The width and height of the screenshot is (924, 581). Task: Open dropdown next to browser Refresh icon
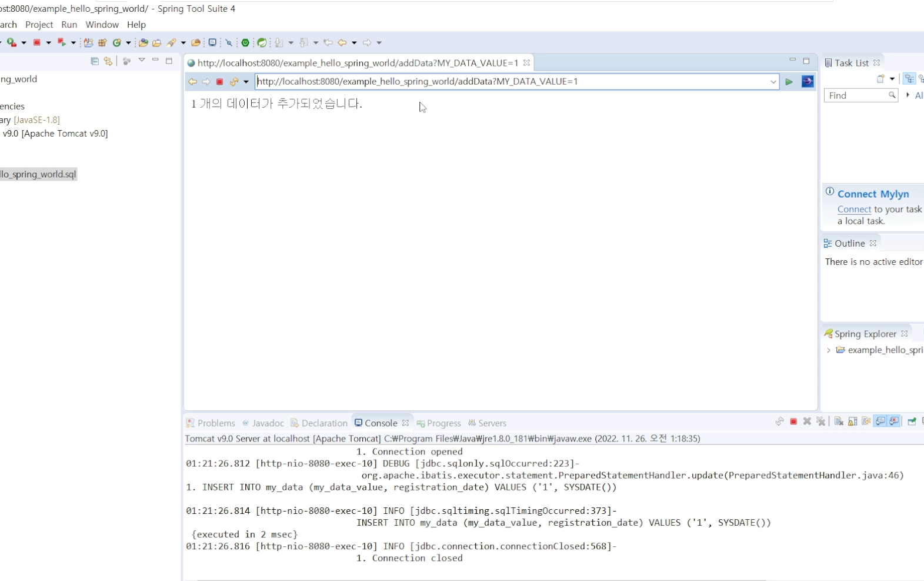point(246,82)
